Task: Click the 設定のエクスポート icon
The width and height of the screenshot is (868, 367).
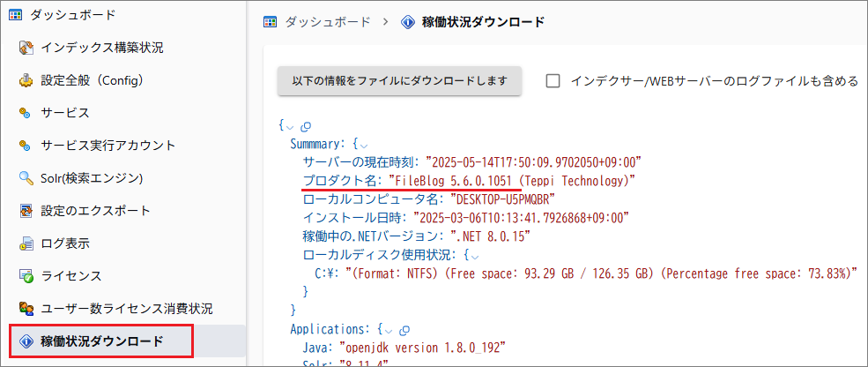Action: pos(26,211)
